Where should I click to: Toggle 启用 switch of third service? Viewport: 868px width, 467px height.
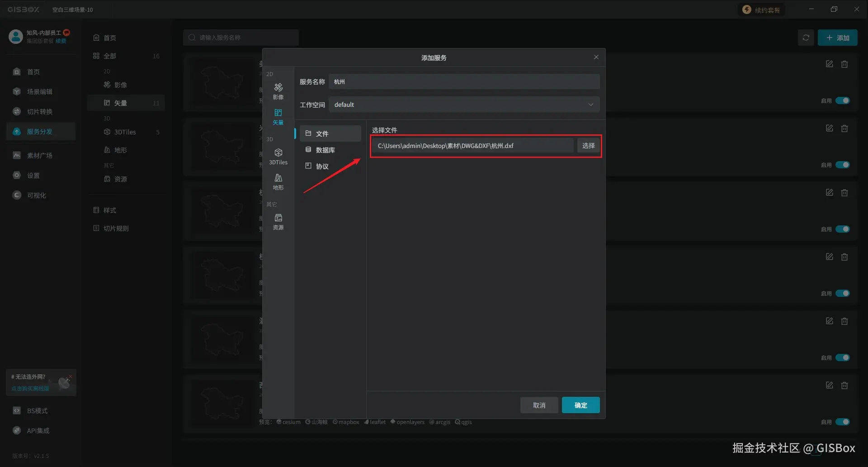tap(843, 229)
